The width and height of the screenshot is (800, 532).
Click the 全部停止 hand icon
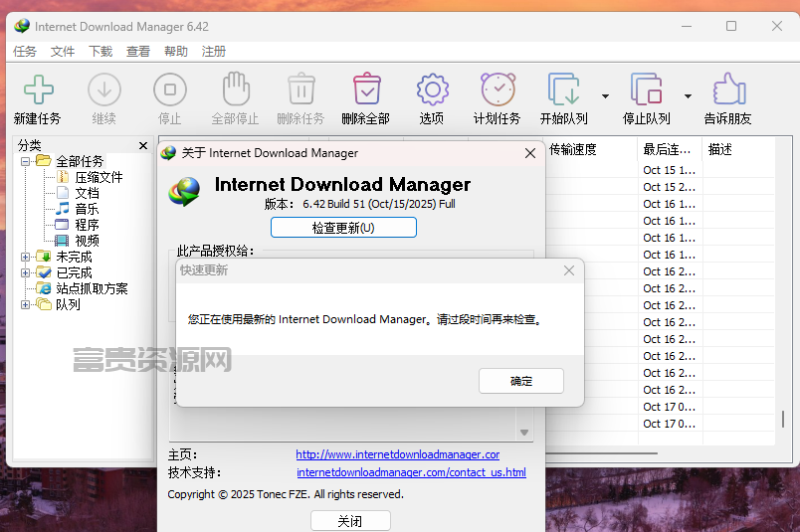[236, 89]
